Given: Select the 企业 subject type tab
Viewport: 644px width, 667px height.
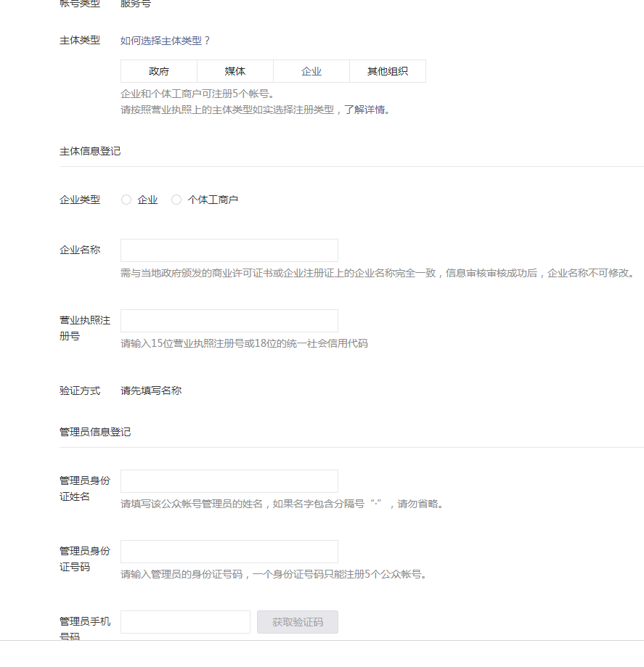Looking at the screenshot, I should click(x=311, y=70).
